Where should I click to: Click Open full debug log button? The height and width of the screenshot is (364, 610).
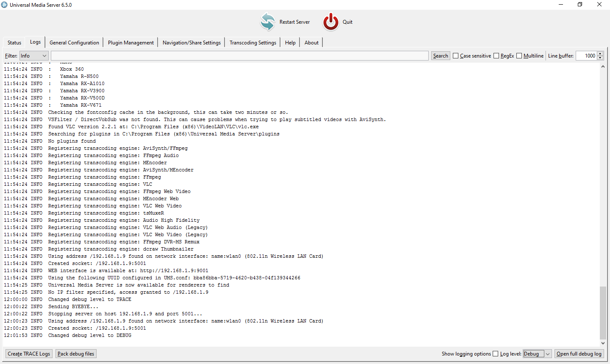tap(579, 354)
